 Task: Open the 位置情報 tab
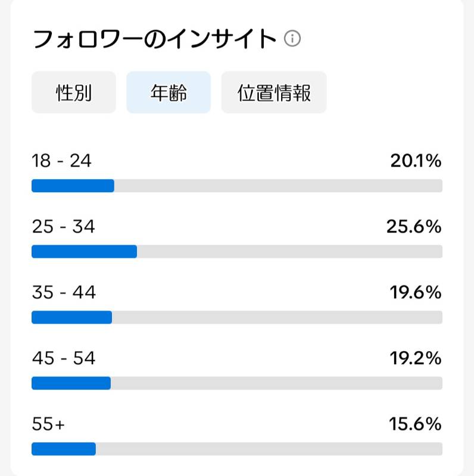point(274,92)
